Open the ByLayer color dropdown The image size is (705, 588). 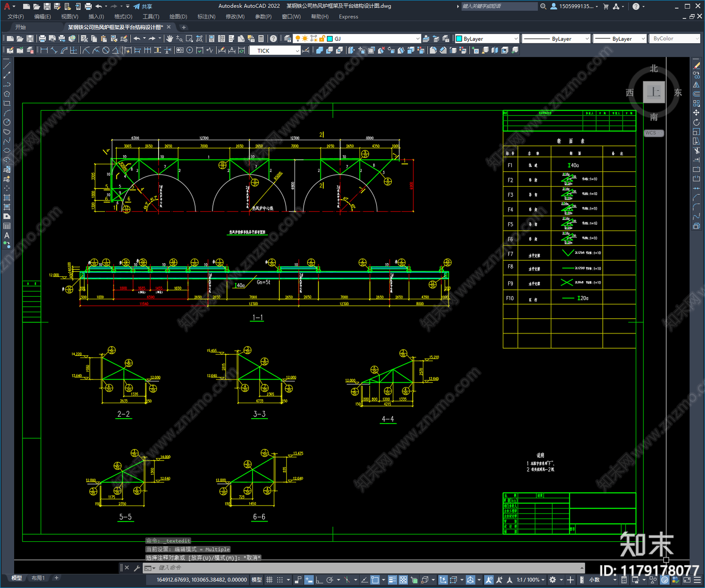(x=516, y=39)
